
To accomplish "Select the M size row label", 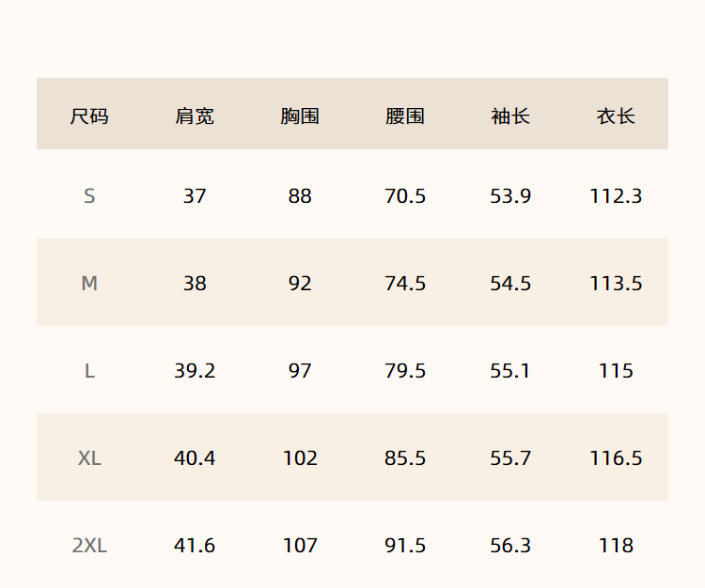I will point(89,283).
